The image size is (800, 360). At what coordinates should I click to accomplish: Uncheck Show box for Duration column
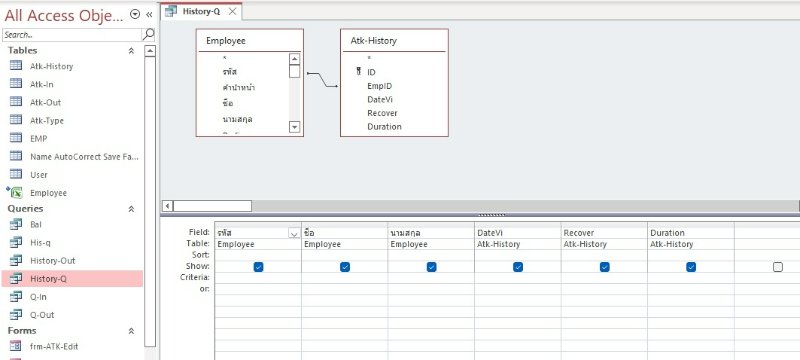[x=691, y=267]
